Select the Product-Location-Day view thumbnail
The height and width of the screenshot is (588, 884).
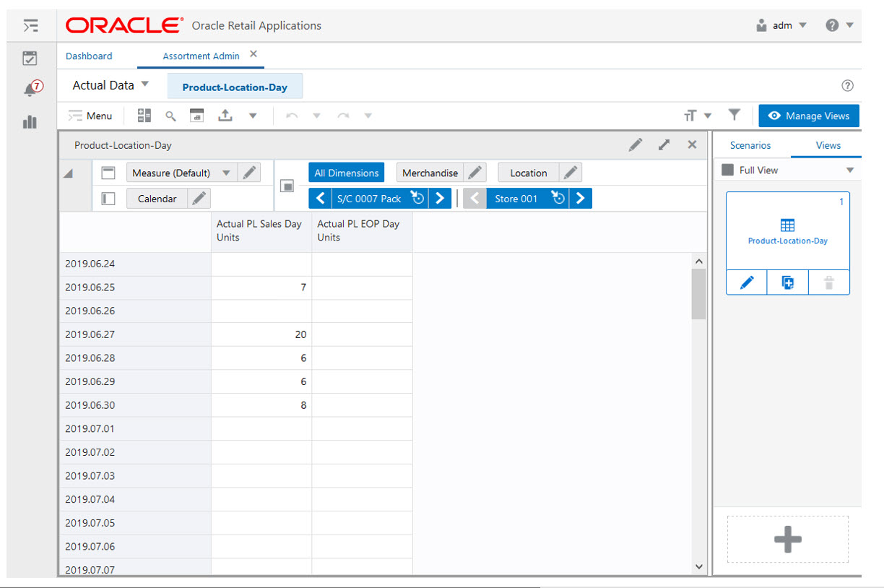(x=788, y=231)
